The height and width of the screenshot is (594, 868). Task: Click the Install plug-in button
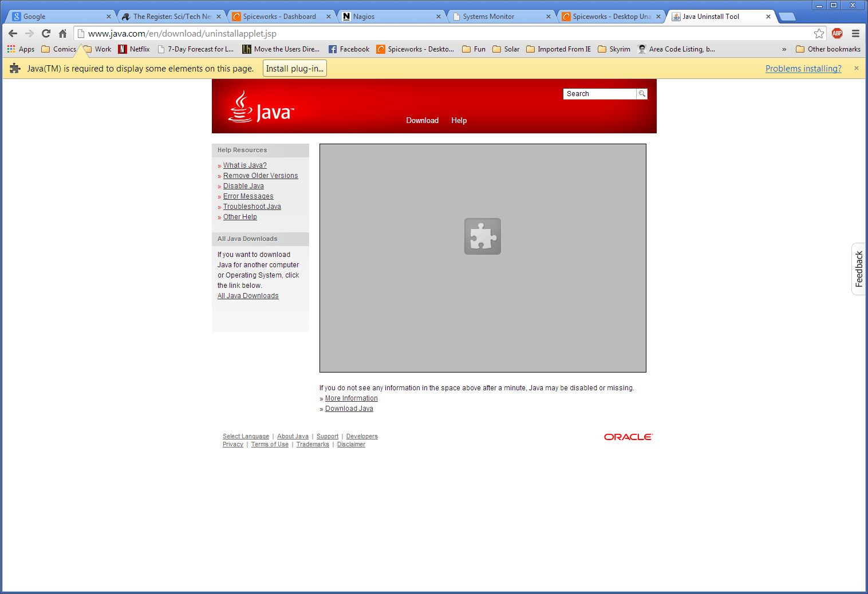pyautogui.click(x=295, y=69)
